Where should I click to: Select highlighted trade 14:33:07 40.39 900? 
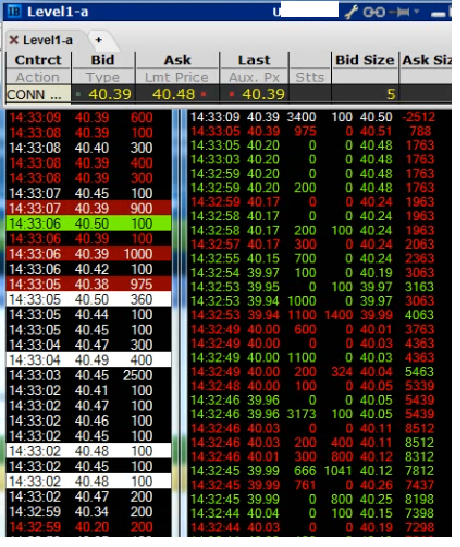click(89, 208)
